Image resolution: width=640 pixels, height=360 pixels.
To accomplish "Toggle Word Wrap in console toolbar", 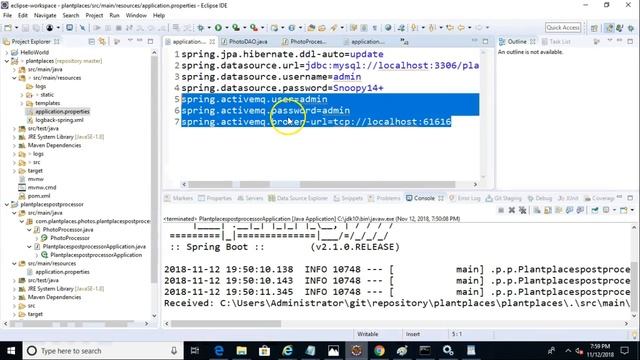I will pos(558,210).
